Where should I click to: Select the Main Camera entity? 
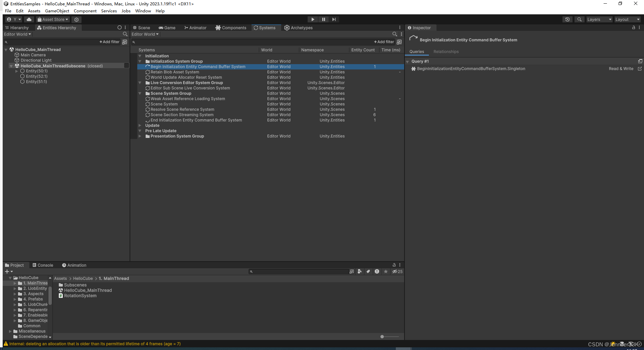pos(33,55)
